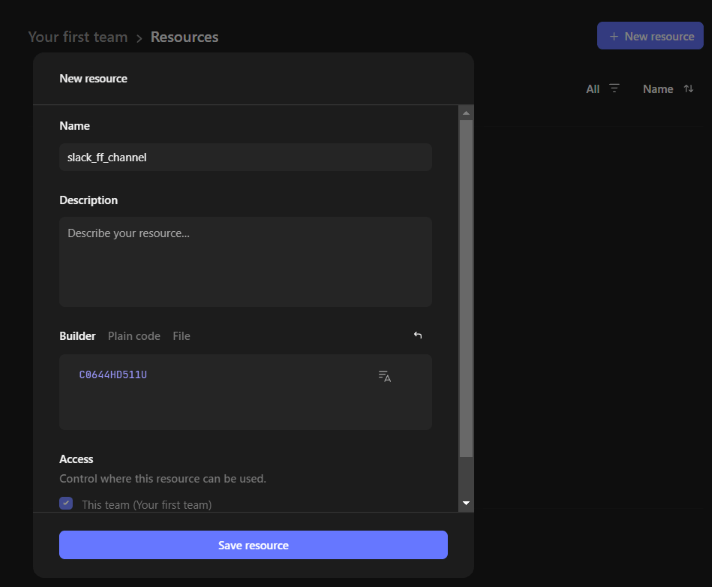Click the New resource dialog title

tap(93, 79)
